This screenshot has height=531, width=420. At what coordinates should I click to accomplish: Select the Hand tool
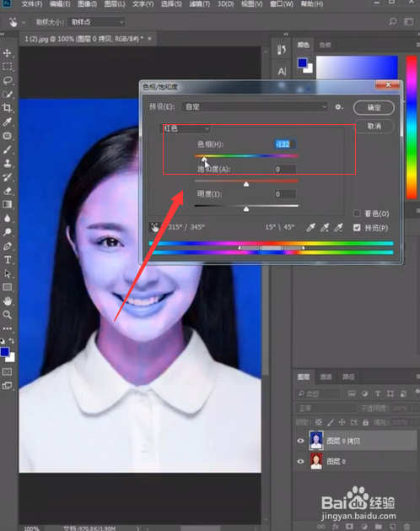[8, 301]
